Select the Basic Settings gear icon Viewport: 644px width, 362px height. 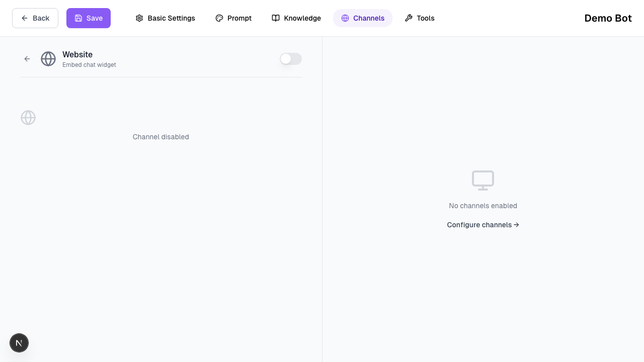[139, 18]
